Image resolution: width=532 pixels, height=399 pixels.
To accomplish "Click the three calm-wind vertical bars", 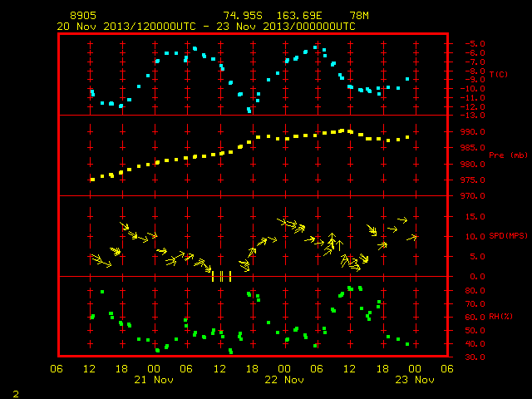I will (x=222, y=276).
